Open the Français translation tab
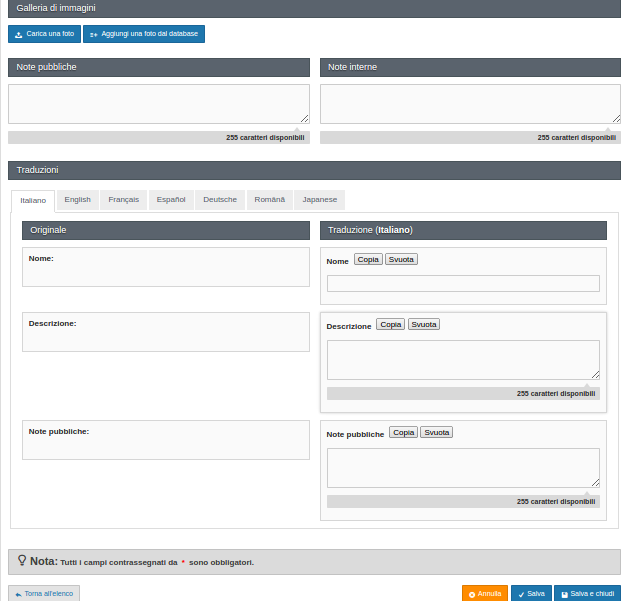 (124, 200)
